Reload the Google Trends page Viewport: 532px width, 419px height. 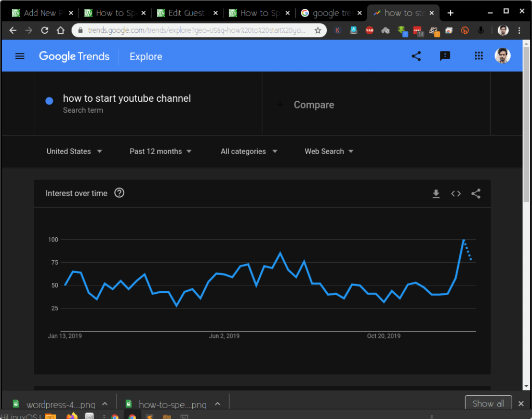pos(45,31)
